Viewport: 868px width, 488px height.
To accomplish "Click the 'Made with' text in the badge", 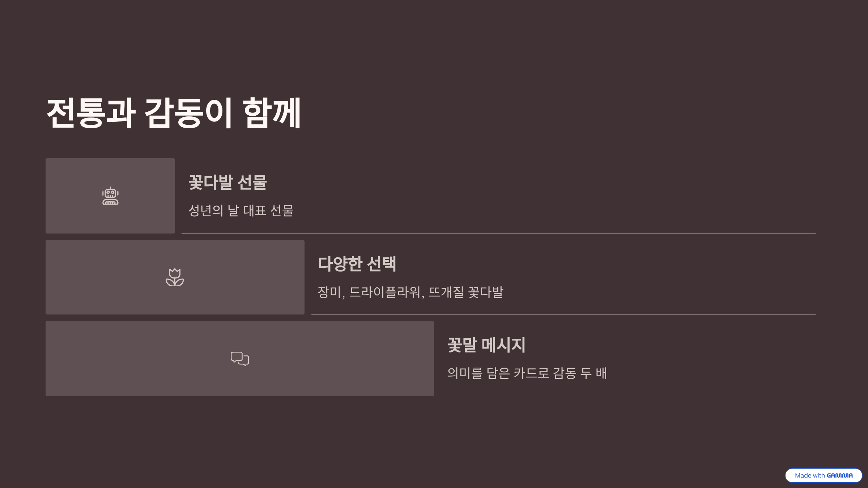I will pyautogui.click(x=809, y=475).
